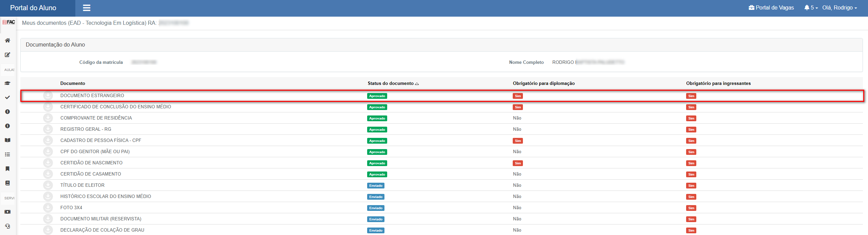Open Portal de Vagas link
This screenshot has height=235, width=868.
pos(771,7)
